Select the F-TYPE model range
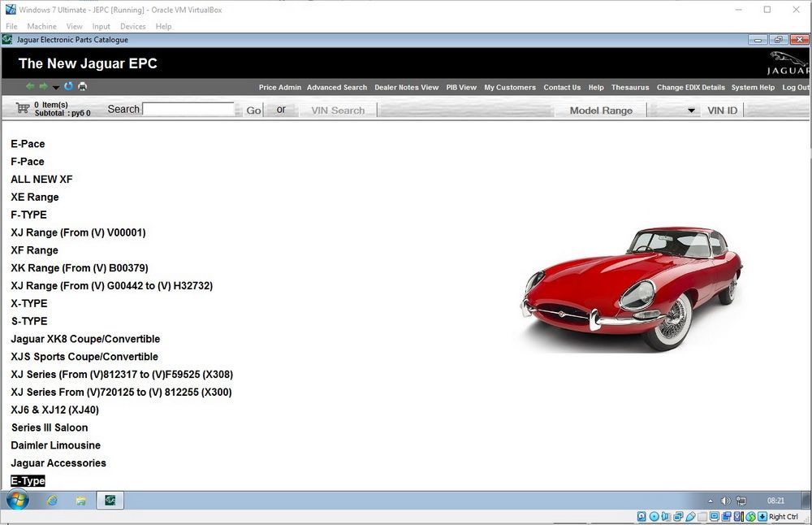812x525 pixels. coord(28,215)
